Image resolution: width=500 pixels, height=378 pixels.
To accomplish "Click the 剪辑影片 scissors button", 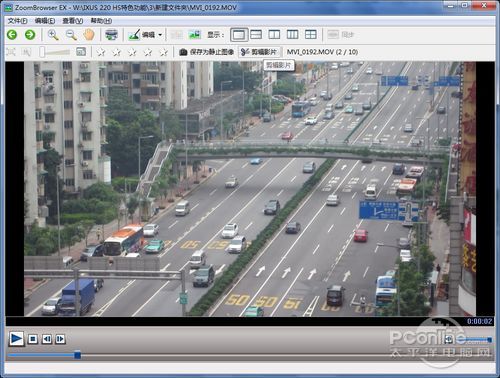I will [x=259, y=52].
